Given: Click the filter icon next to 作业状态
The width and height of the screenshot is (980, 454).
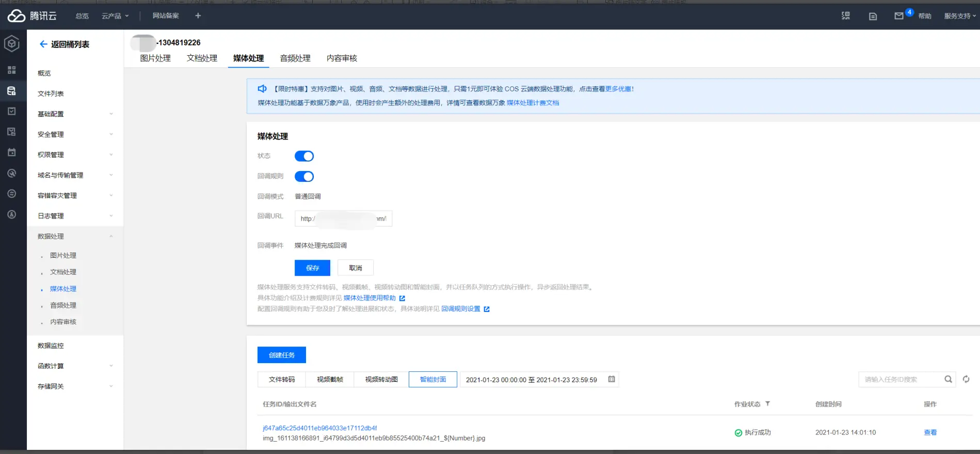Looking at the screenshot, I should tap(768, 404).
